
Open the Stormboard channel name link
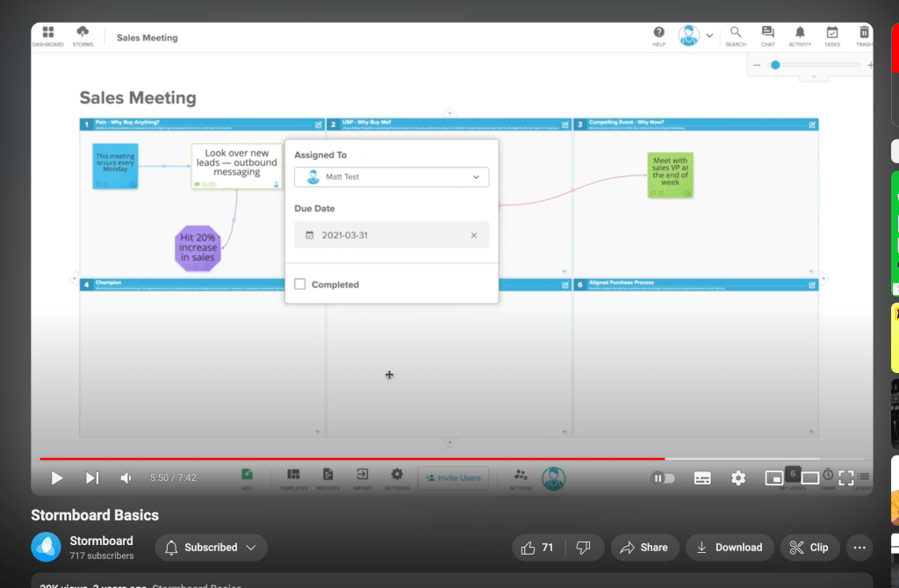(102, 541)
